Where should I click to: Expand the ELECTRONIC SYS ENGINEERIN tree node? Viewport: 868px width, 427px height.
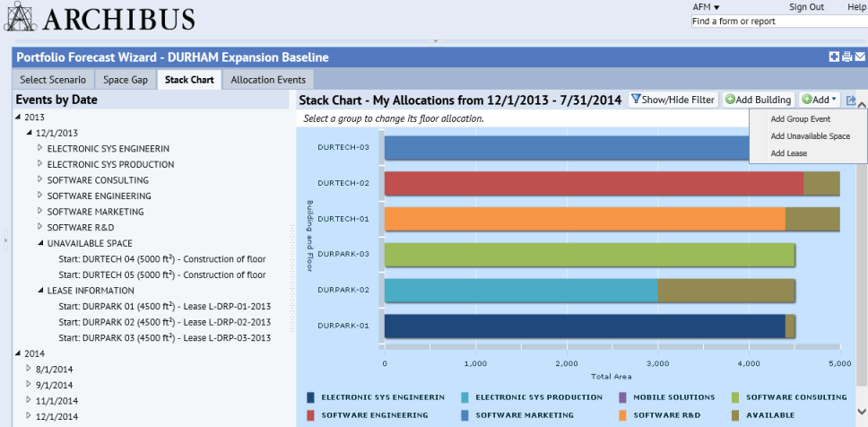pyautogui.click(x=39, y=148)
